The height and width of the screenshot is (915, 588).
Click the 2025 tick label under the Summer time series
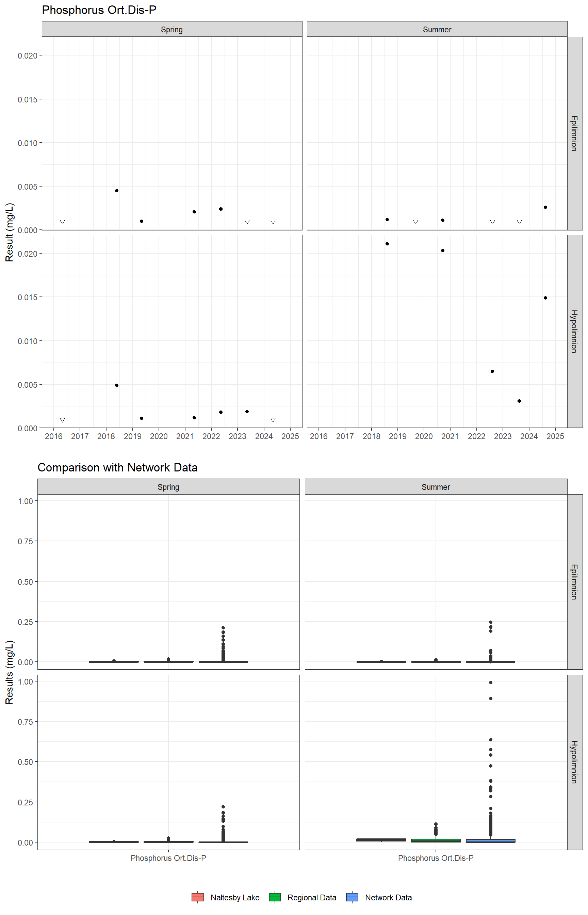click(x=555, y=436)
